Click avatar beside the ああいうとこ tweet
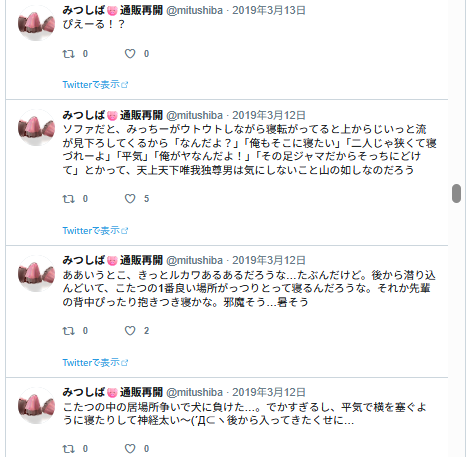476x457 pixels. (x=36, y=274)
